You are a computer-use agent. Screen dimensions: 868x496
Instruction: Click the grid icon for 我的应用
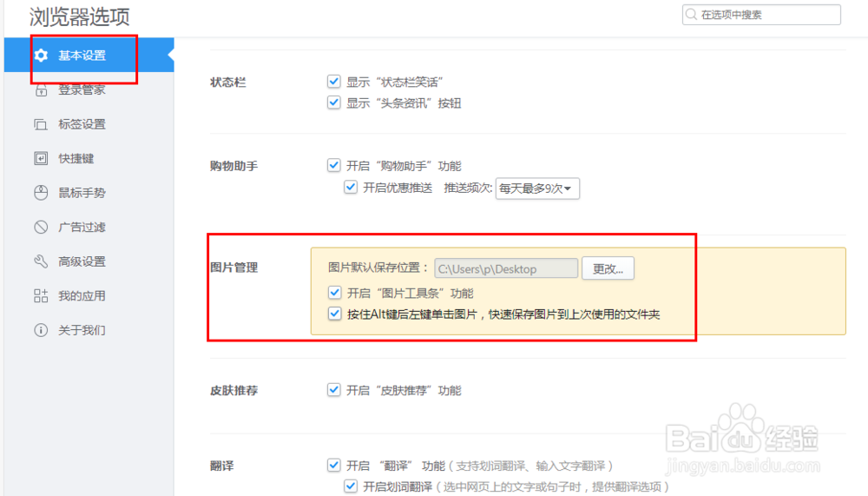tap(41, 296)
